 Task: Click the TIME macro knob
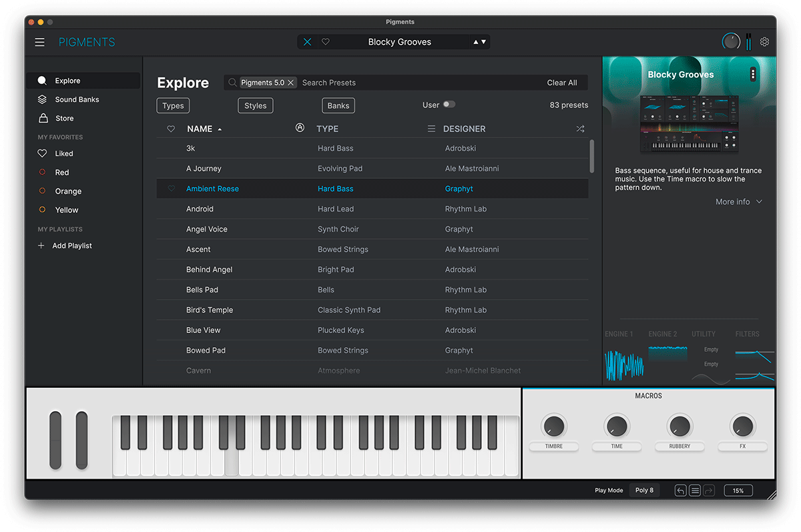[x=617, y=425]
